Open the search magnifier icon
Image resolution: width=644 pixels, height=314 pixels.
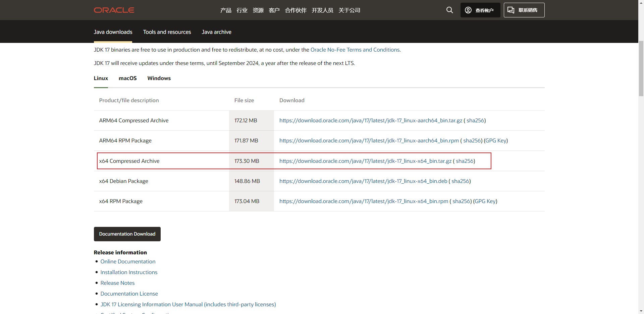click(449, 10)
